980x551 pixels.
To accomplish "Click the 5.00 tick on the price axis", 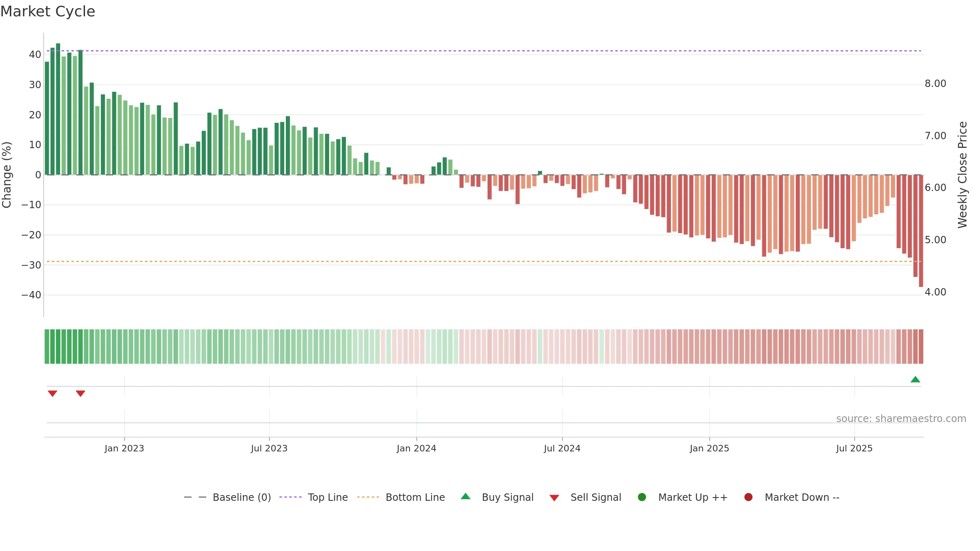I will [935, 240].
